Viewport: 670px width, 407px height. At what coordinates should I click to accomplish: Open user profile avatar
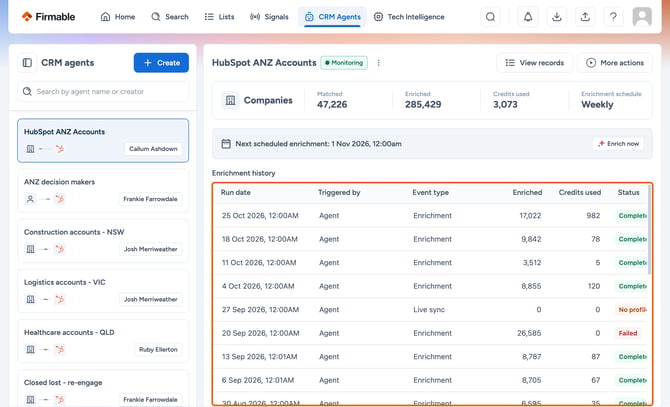click(x=642, y=17)
